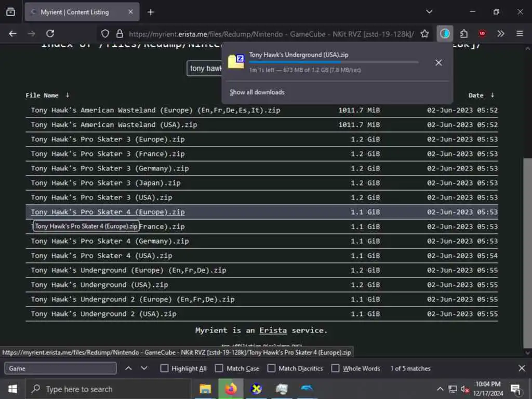Download Tony Hawk's American Wasteland (USA).zip
532x399 pixels.
tap(114, 125)
